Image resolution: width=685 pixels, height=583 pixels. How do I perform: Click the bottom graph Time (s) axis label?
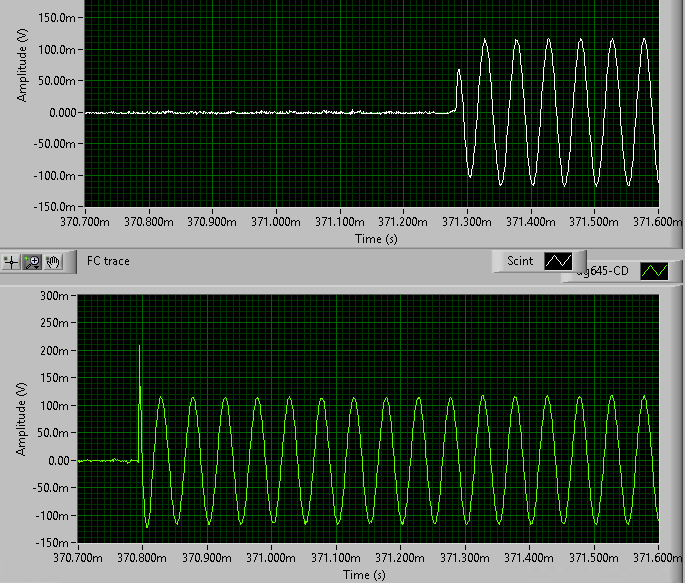[364, 575]
